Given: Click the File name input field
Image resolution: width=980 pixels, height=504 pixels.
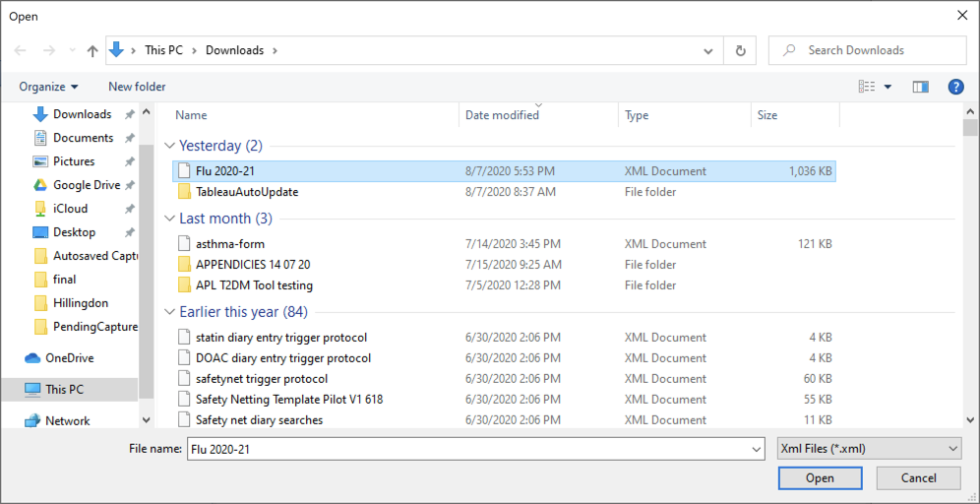Looking at the screenshot, I should pos(468,449).
